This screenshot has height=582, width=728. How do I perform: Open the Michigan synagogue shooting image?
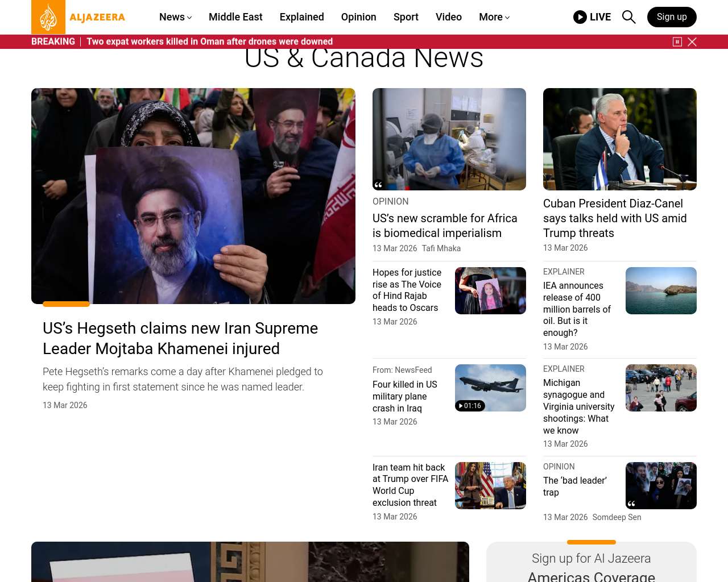click(x=661, y=388)
